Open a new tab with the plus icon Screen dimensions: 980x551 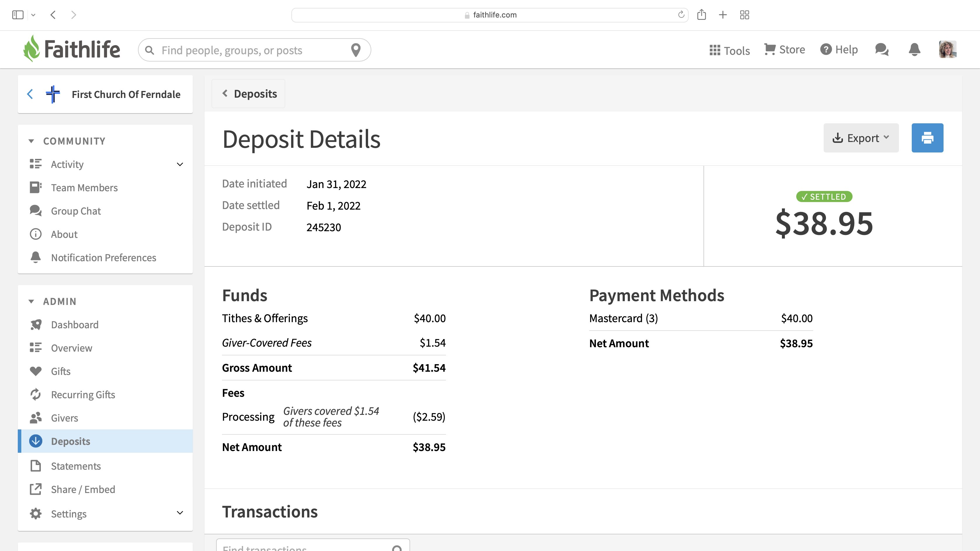(723, 15)
